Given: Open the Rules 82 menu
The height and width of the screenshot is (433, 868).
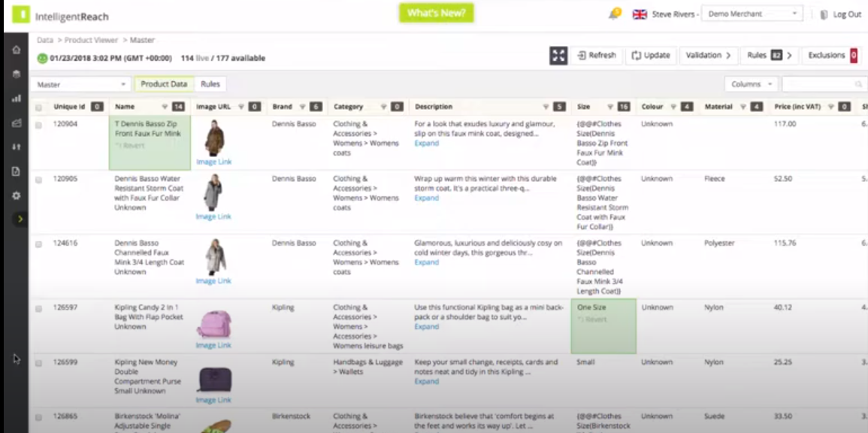Looking at the screenshot, I should pos(770,56).
